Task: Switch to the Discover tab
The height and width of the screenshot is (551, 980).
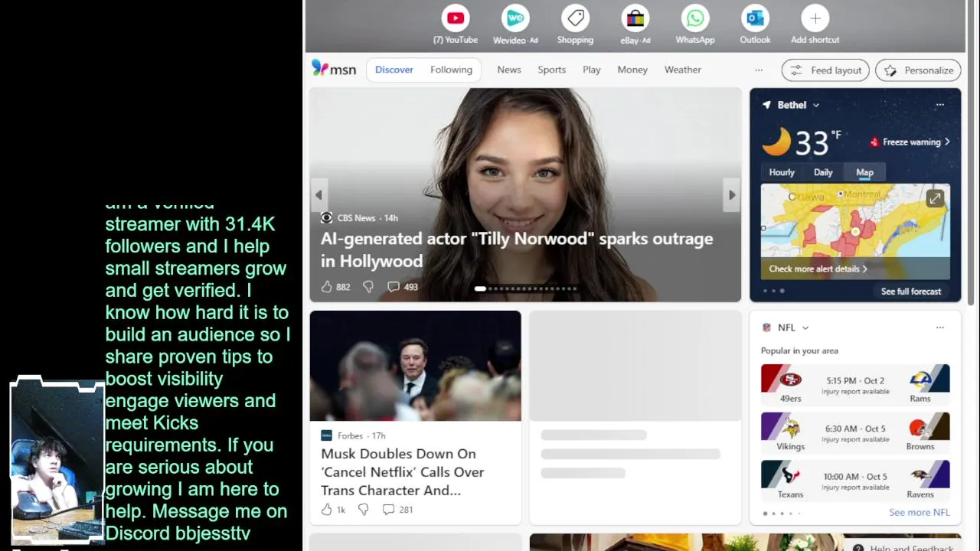Action: click(394, 70)
